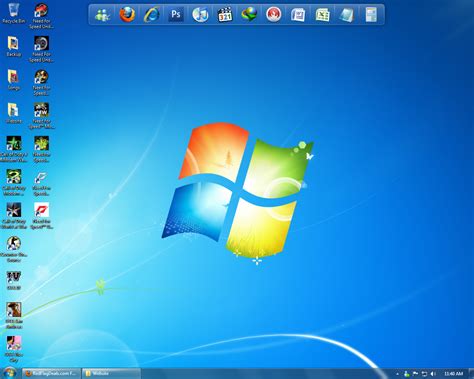The width and height of the screenshot is (474, 379).
Task: Select the GTA San Andreas shortcut
Action: click(14, 315)
